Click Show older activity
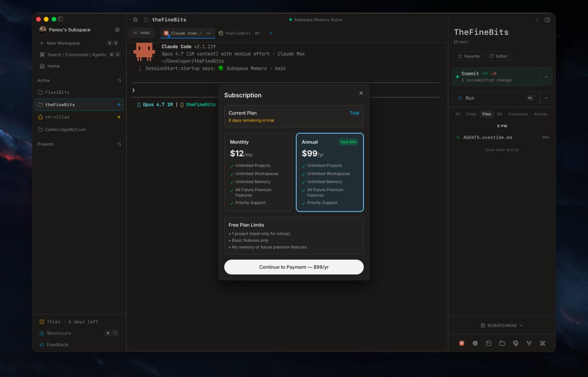The width and height of the screenshot is (588, 377). (x=502, y=149)
